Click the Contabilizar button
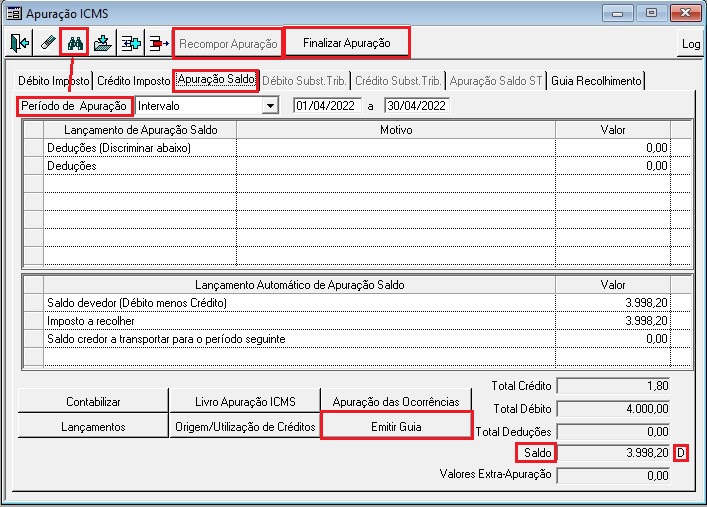 [93, 401]
